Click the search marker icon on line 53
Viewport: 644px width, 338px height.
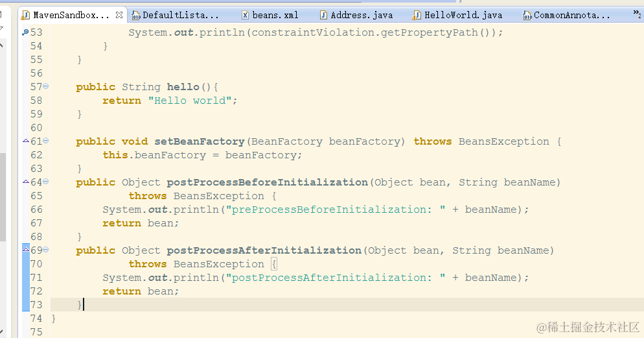coord(25,32)
